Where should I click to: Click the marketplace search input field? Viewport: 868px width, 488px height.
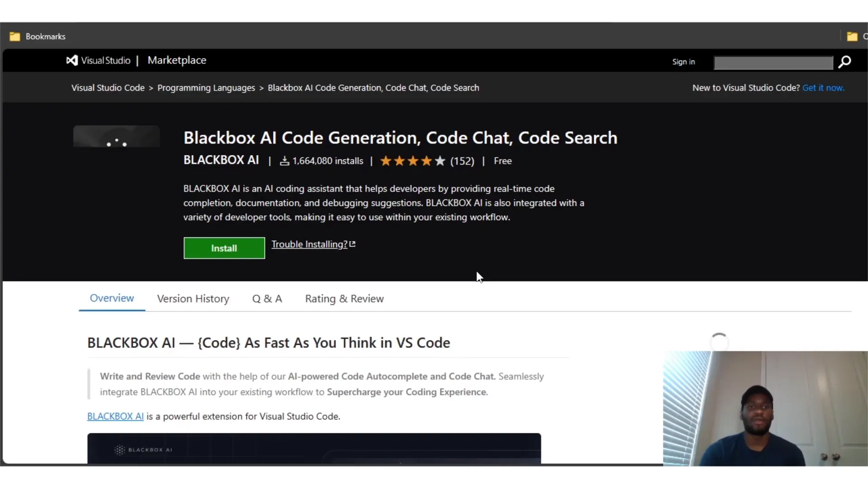click(773, 63)
